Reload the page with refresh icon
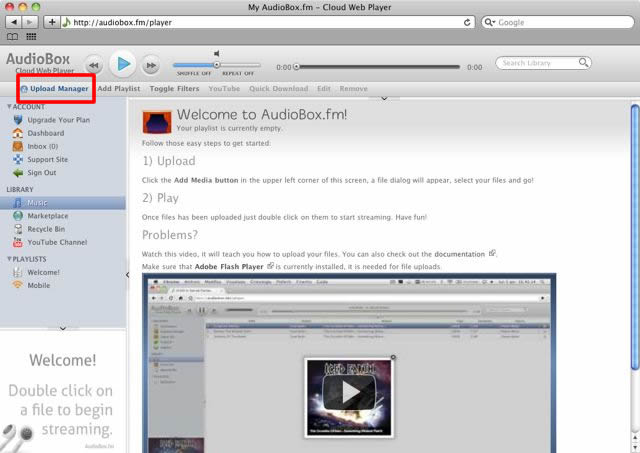The image size is (640, 453). point(467,22)
